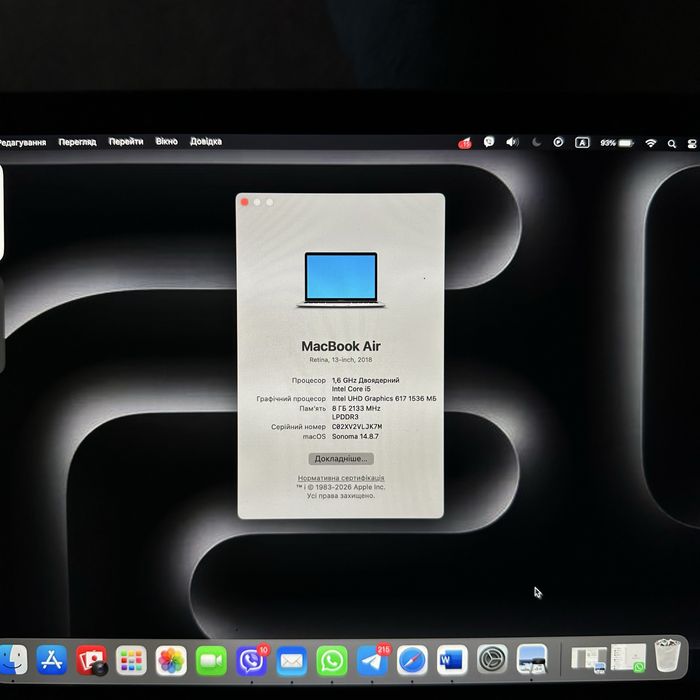Screen dimensions: 700x700
Task: Select the 1,6 GHz Двоядерний processor value
Action: 366,380
